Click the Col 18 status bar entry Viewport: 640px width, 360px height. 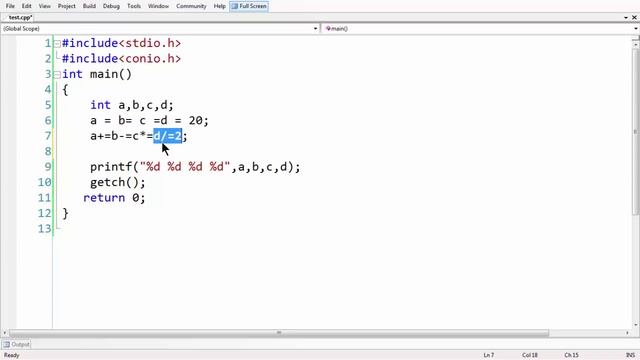coord(530,355)
